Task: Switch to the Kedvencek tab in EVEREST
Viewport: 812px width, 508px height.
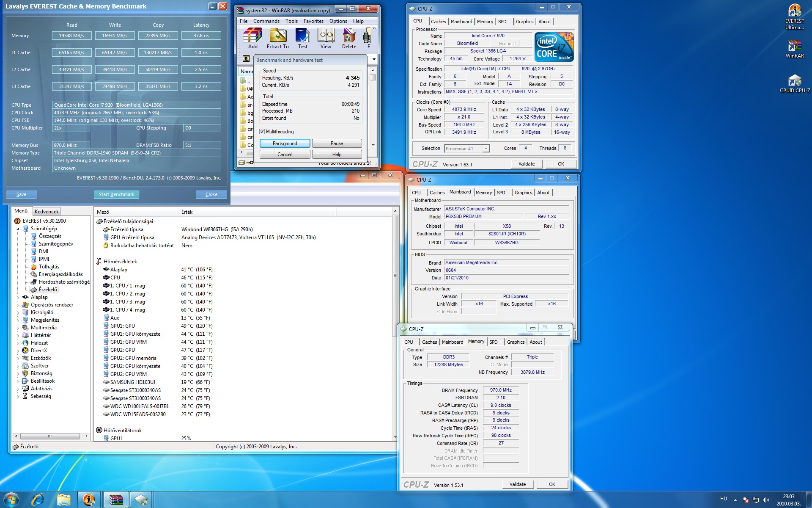Action: pyautogui.click(x=47, y=212)
